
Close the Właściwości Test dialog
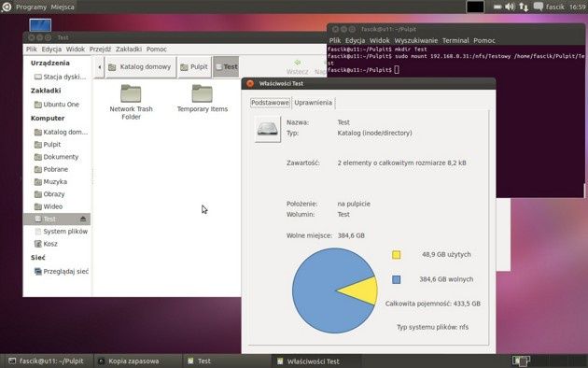(x=250, y=83)
